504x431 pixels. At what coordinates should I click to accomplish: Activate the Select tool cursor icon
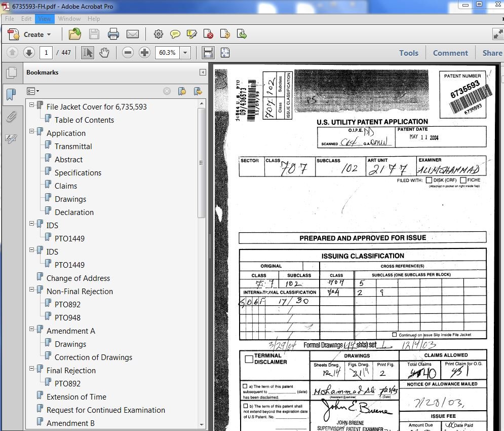[88, 52]
